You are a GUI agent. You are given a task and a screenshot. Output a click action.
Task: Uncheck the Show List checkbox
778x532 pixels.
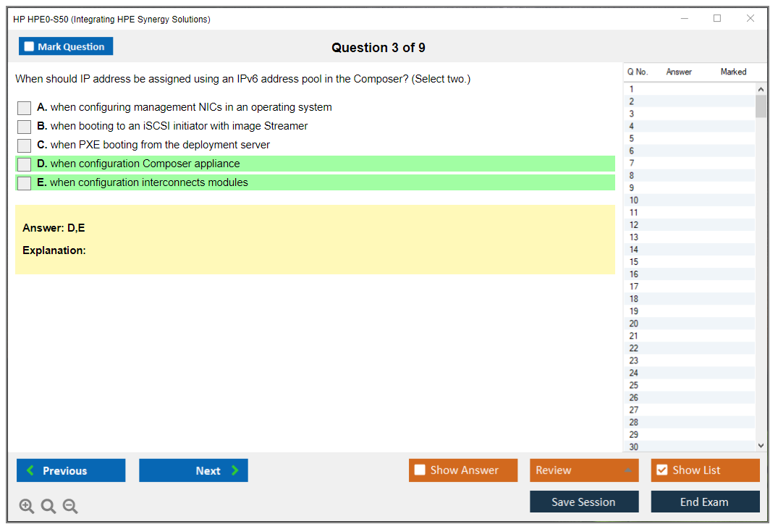pyautogui.click(x=661, y=470)
